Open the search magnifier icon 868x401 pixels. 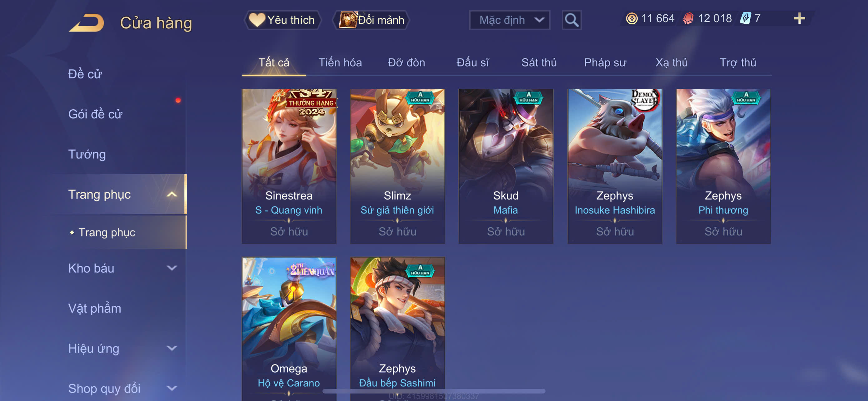tap(571, 20)
